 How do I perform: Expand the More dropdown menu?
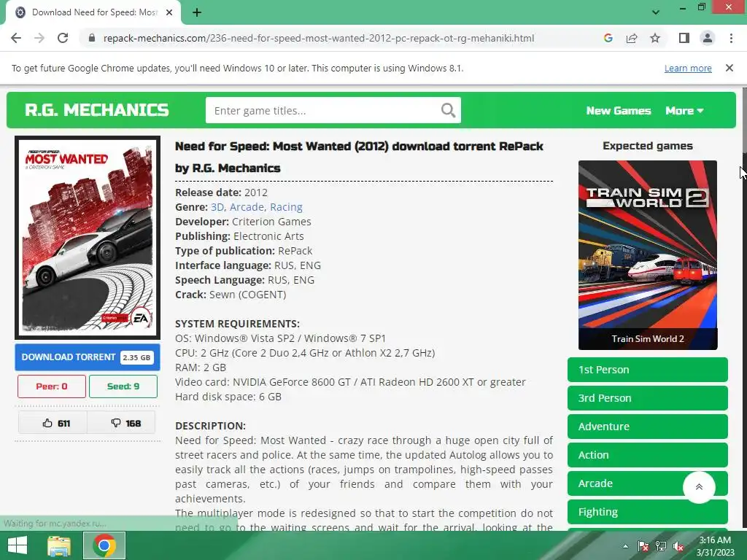click(684, 111)
